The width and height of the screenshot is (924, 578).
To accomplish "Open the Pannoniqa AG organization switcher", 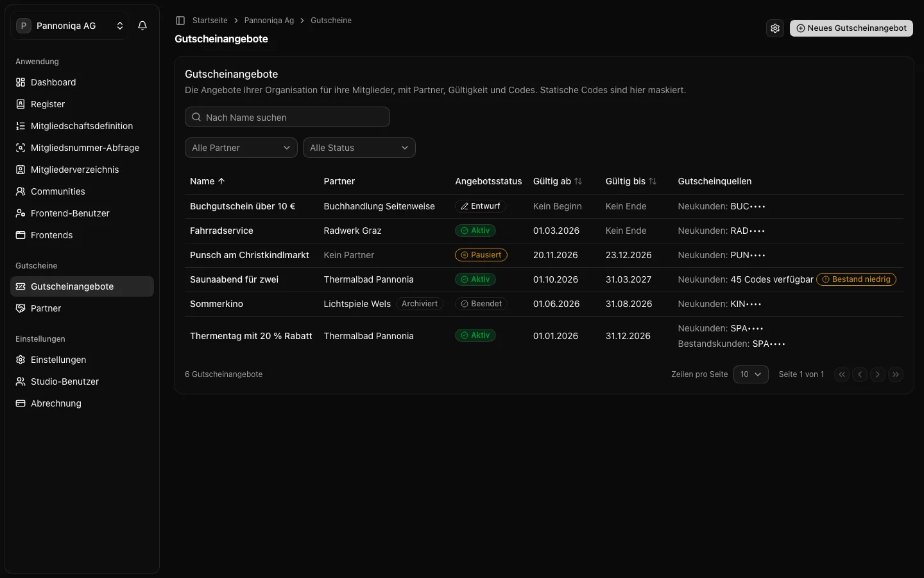I will [69, 26].
